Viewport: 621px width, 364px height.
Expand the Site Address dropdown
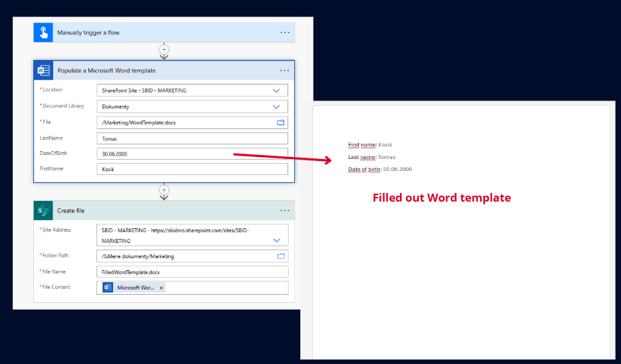(x=276, y=240)
